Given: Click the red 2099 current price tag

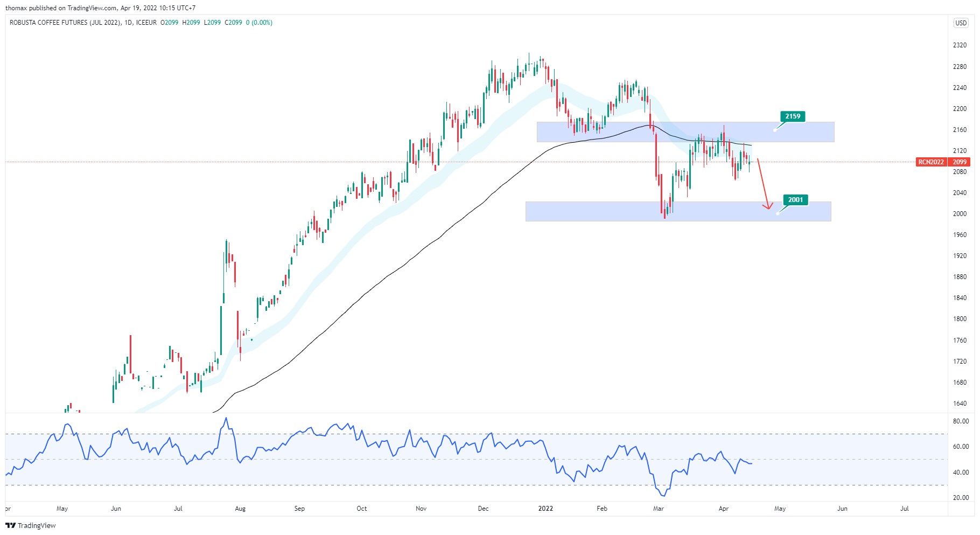Looking at the screenshot, I should (x=960, y=162).
